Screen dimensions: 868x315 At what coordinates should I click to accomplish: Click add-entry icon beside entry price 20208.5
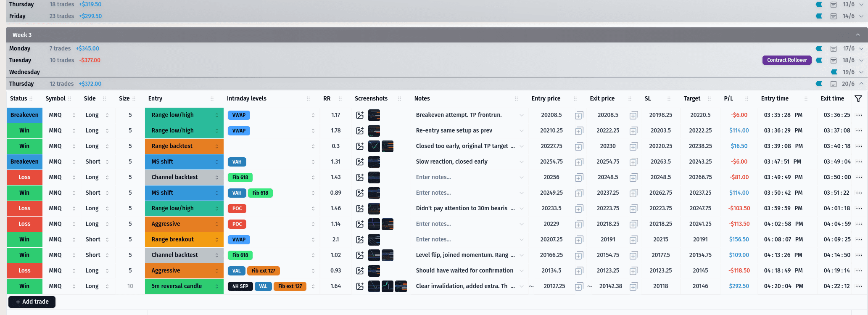[579, 115]
